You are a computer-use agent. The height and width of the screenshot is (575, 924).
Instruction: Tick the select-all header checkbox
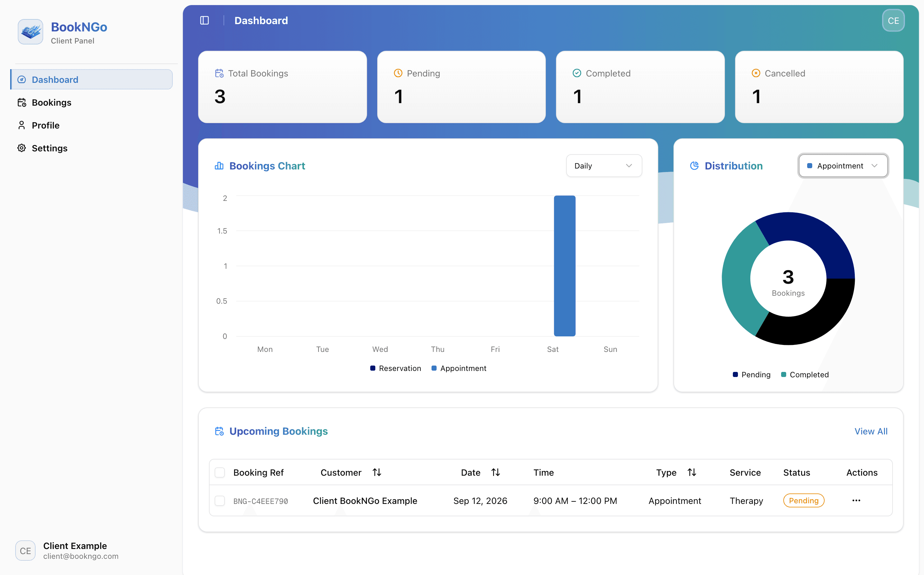tap(220, 472)
